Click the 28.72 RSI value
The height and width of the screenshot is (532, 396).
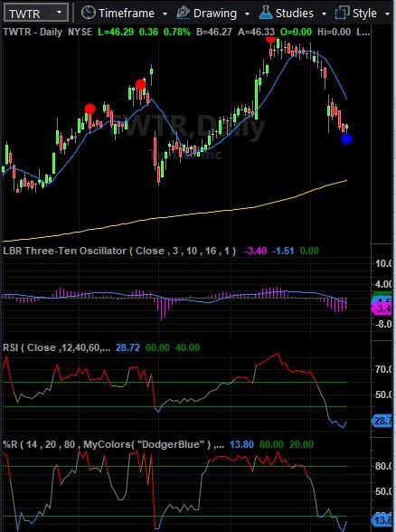click(127, 347)
